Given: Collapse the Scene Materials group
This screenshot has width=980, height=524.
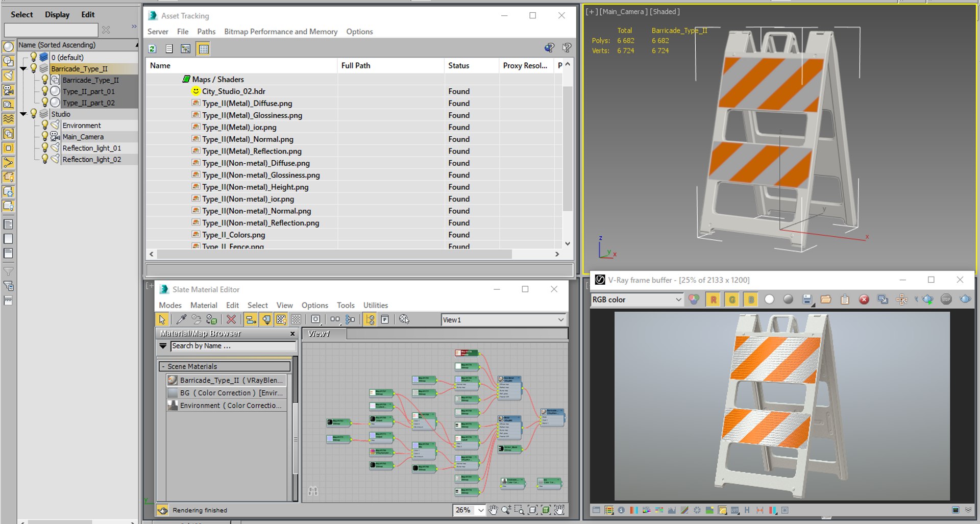Looking at the screenshot, I should pos(163,366).
